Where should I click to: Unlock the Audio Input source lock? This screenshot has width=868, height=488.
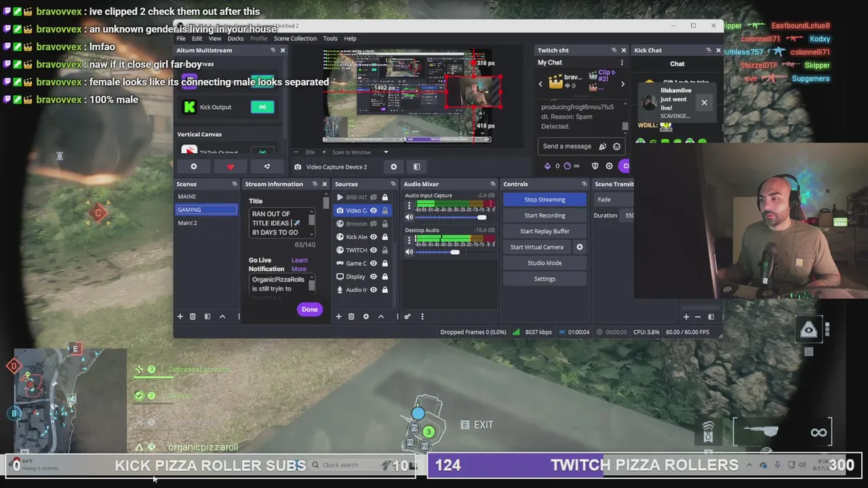coord(385,290)
